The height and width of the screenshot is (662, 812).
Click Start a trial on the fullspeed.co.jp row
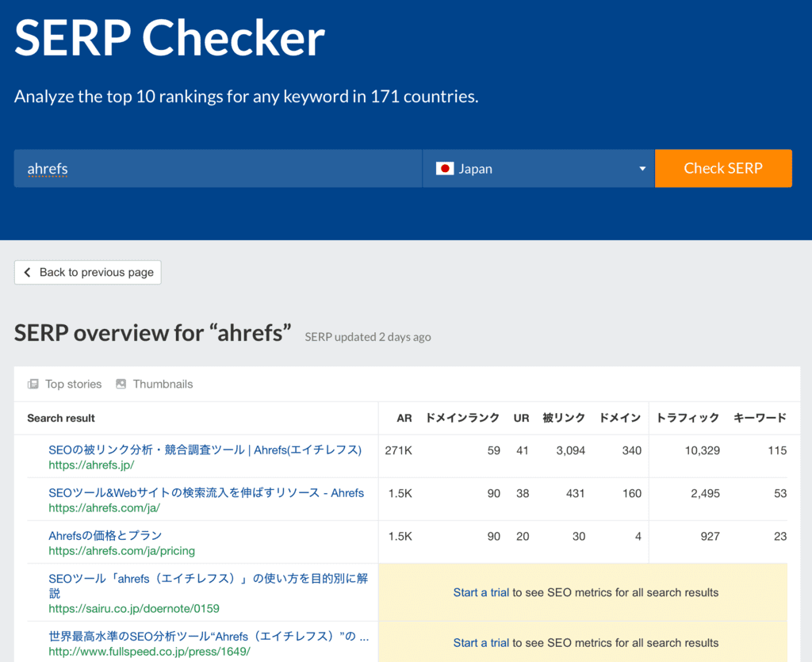[x=481, y=642]
